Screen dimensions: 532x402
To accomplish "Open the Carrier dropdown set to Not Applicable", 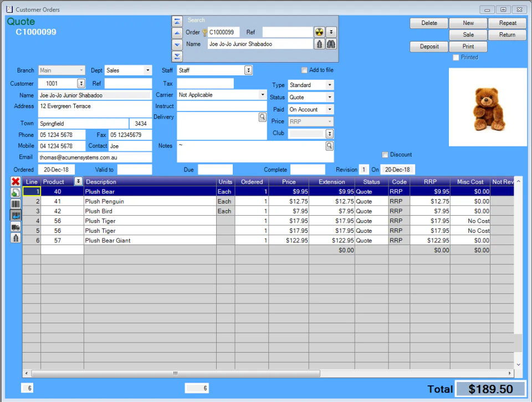I will click(263, 95).
